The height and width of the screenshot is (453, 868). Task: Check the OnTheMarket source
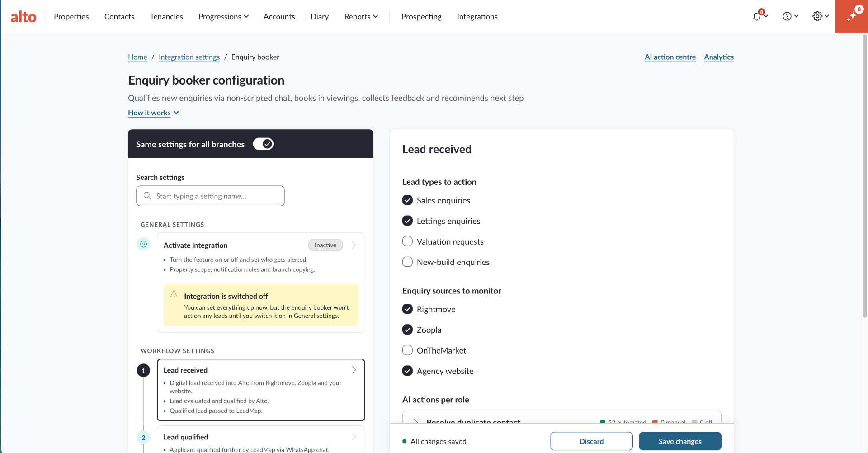(407, 350)
